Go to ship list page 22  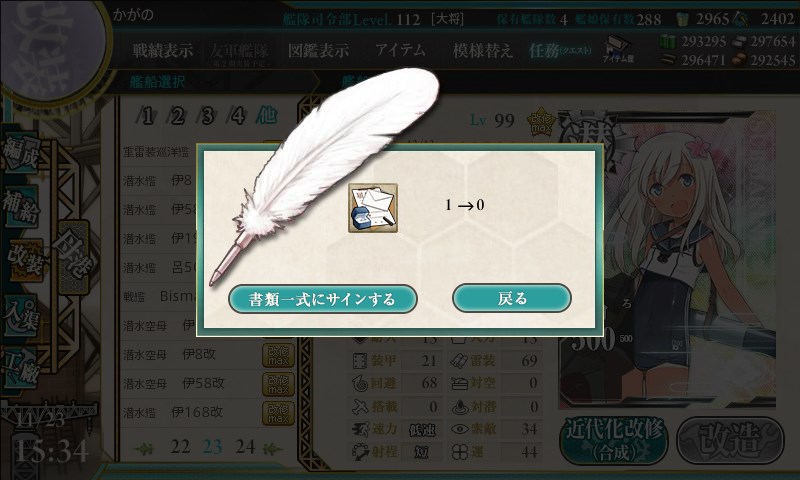point(180,447)
